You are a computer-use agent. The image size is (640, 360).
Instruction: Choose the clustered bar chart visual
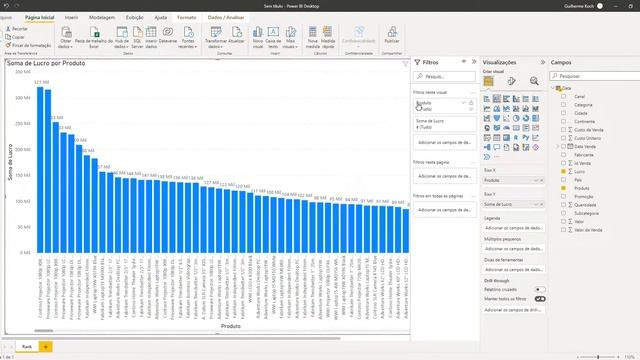click(x=507, y=99)
